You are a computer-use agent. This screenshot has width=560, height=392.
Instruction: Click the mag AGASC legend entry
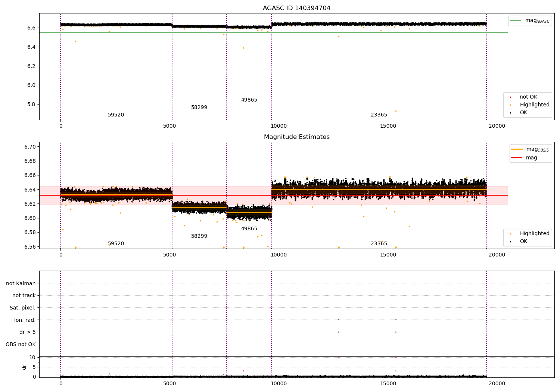[530, 21]
